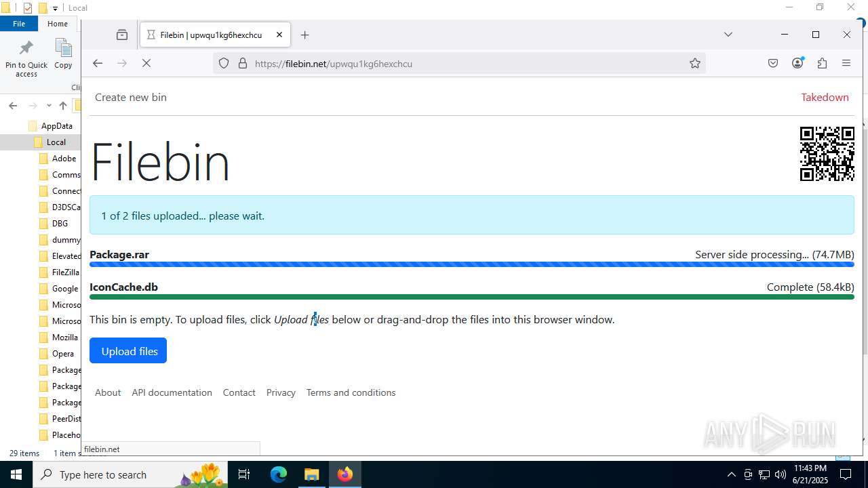The image size is (868, 488).
Task: Select AppData folder in Explorer tree
Action: pyautogui.click(x=56, y=126)
